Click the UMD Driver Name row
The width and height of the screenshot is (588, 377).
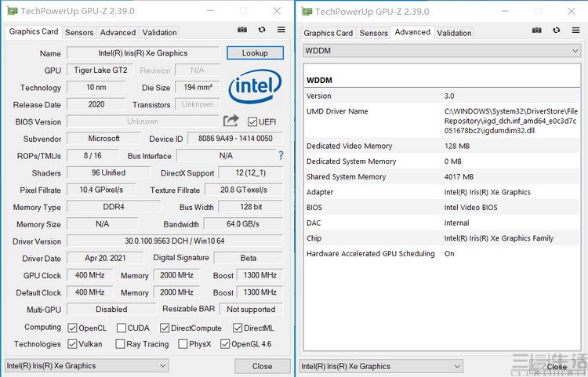[x=441, y=121]
